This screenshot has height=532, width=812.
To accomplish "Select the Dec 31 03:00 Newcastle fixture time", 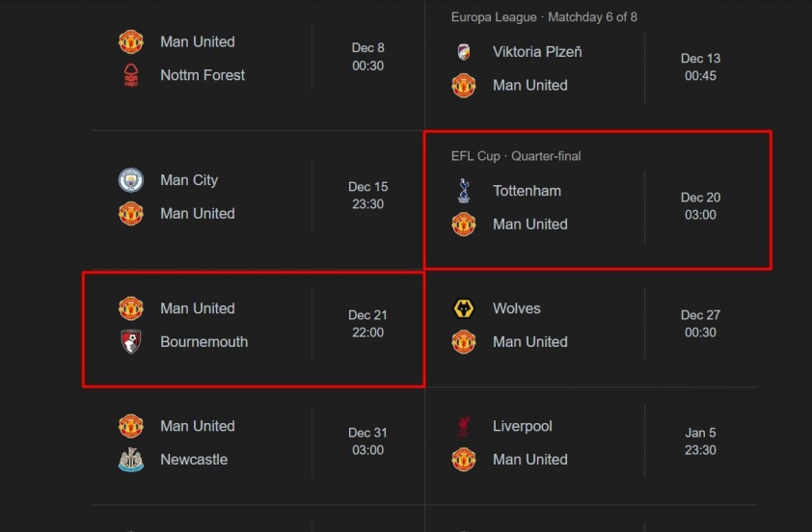I will tap(367, 441).
